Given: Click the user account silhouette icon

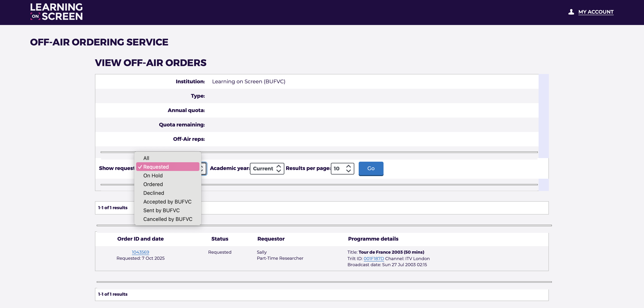Looking at the screenshot, I should point(571,12).
